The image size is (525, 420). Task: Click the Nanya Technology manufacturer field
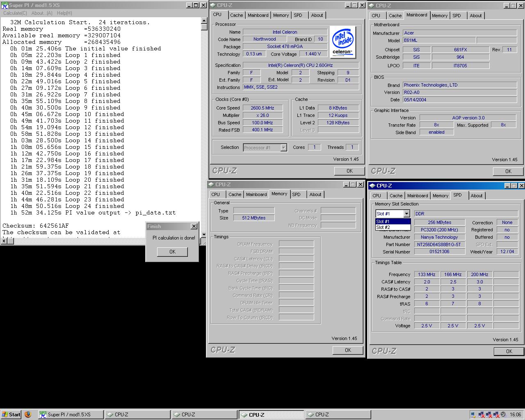[x=439, y=237]
